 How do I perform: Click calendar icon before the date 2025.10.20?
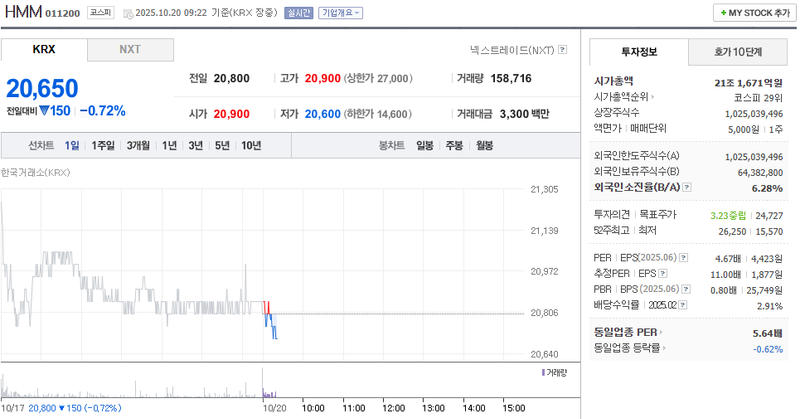point(127,14)
